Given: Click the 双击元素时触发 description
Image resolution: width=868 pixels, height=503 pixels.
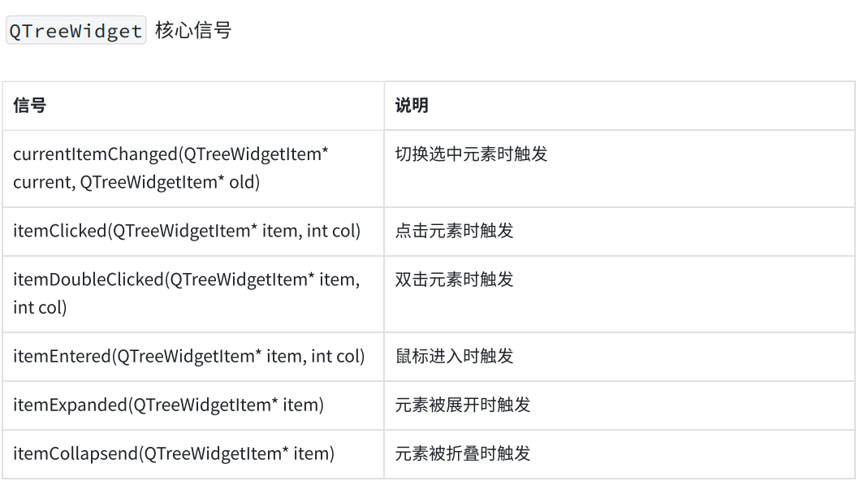Looking at the screenshot, I should (454, 280).
